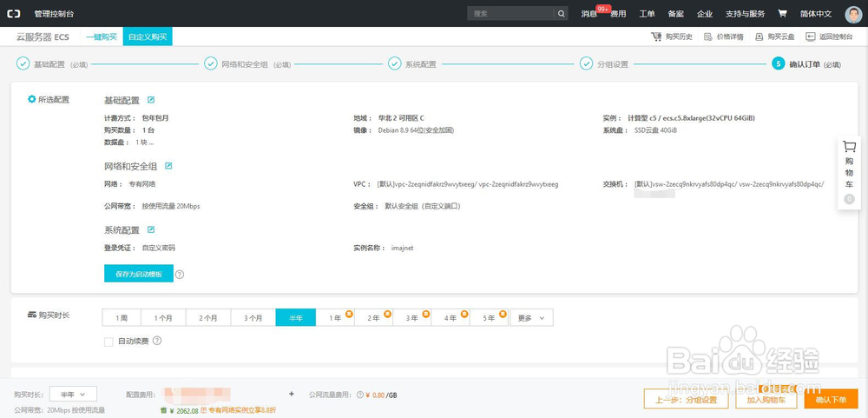Select the 3年 purchase duration

pyautogui.click(x=411, y=318)
